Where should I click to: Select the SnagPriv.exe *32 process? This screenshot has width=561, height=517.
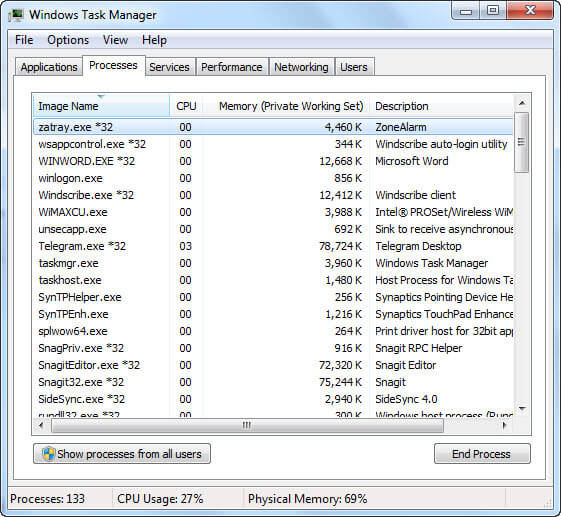coord(273,348)
